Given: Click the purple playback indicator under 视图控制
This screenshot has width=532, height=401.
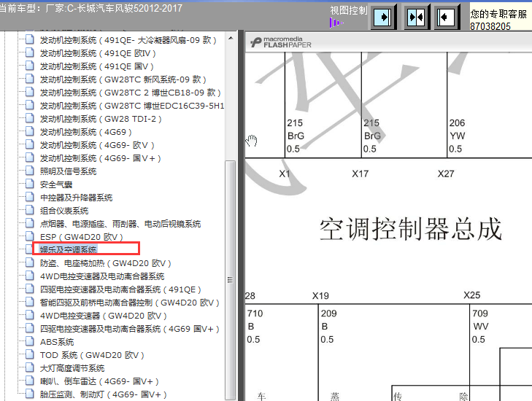Looking at the screenshot, I should point(336,23).
